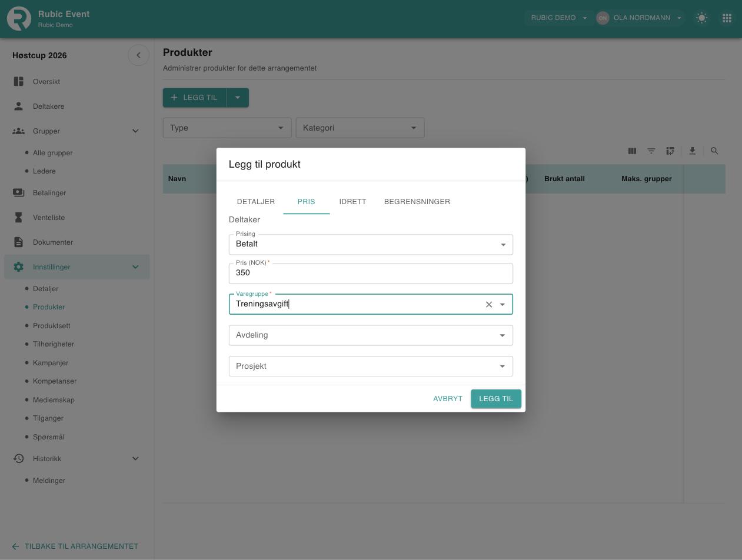
Task: Click the download export icon
Action: 693,151
